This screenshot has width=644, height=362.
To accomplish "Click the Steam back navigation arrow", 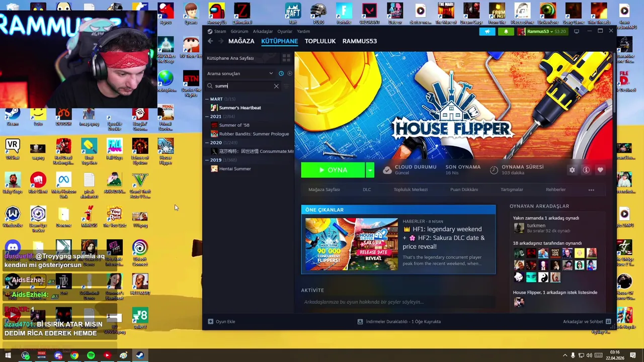I will (x=210, y=41).
